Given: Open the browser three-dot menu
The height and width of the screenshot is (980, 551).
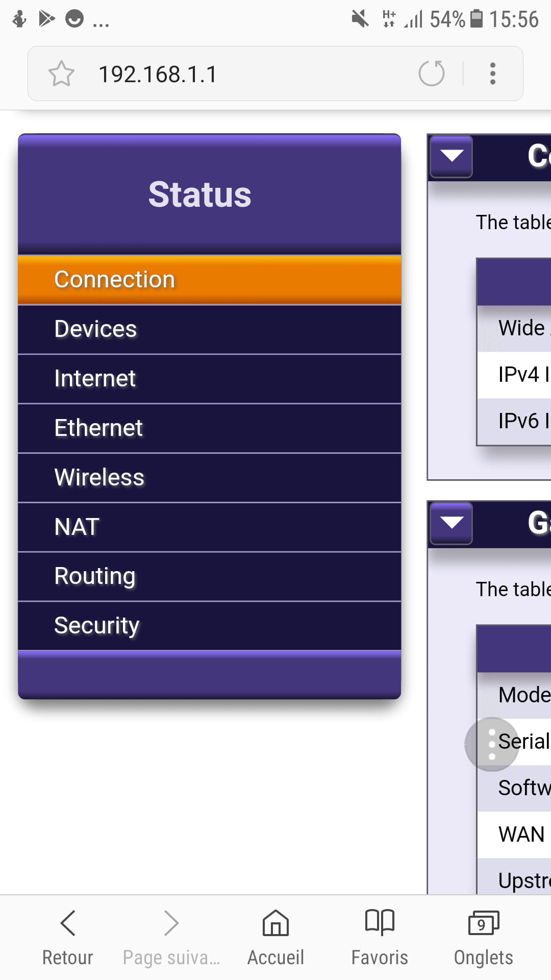Looking at the screenshot, I should tap(492, 73).
